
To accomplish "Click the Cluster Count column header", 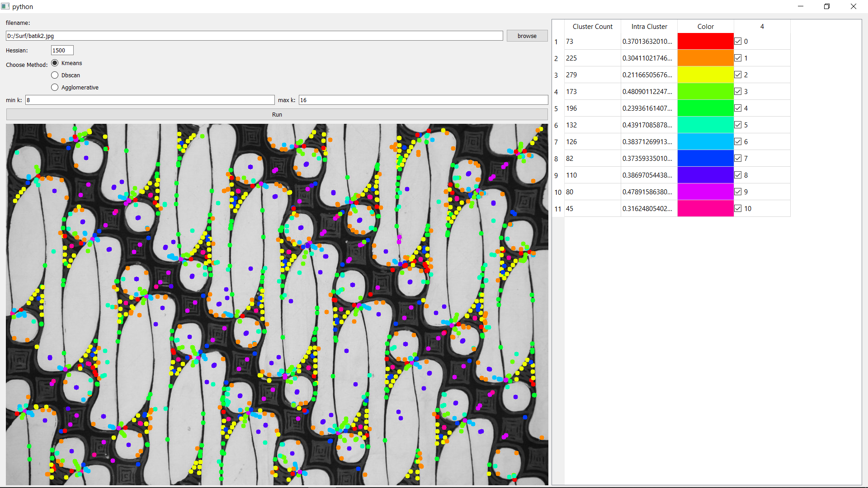I will (592, 27).
